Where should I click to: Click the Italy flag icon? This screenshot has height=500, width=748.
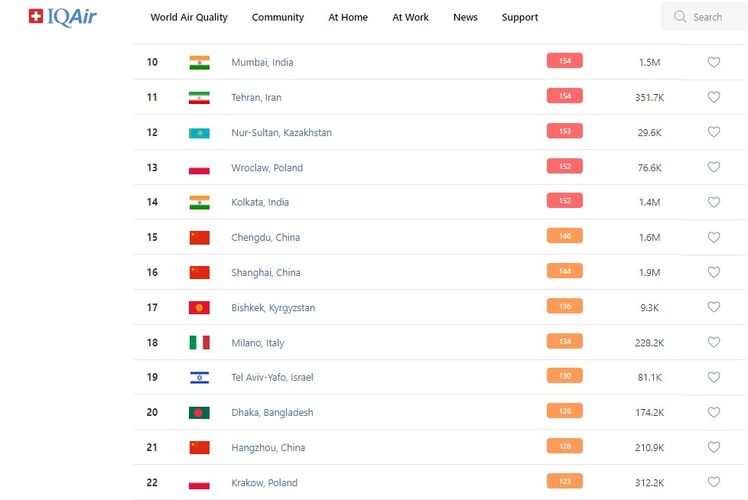pyautogui.click(x=199, y=342)
